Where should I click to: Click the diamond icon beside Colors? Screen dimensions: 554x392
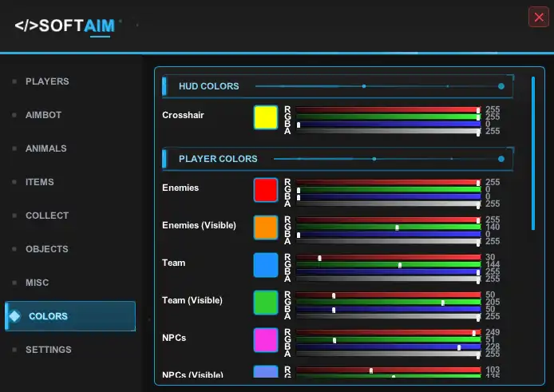pos(14,316)
